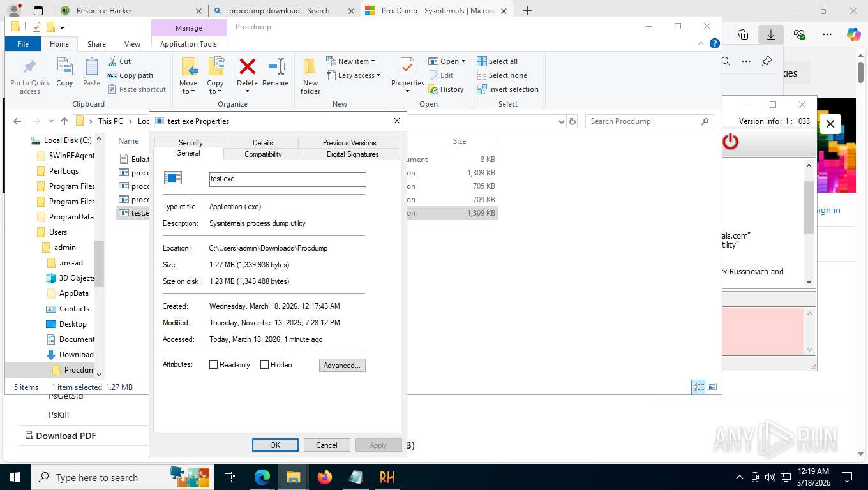Click the test.exe filename field
868x490 pixels.
(288, 179)
